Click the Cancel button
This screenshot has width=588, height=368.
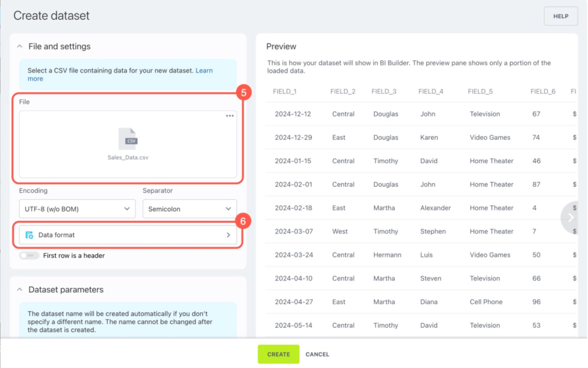point(317,354)
